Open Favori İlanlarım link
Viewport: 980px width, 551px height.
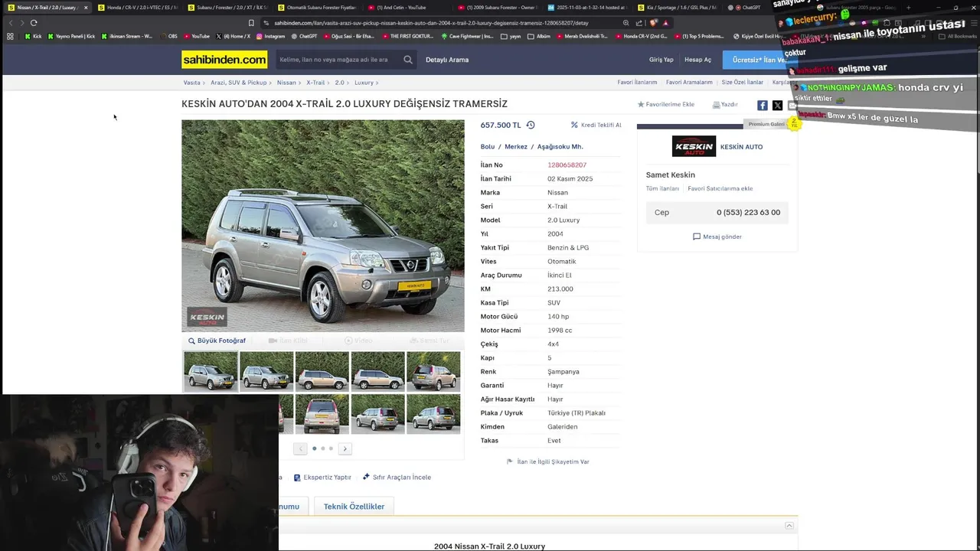pos(637,83)
